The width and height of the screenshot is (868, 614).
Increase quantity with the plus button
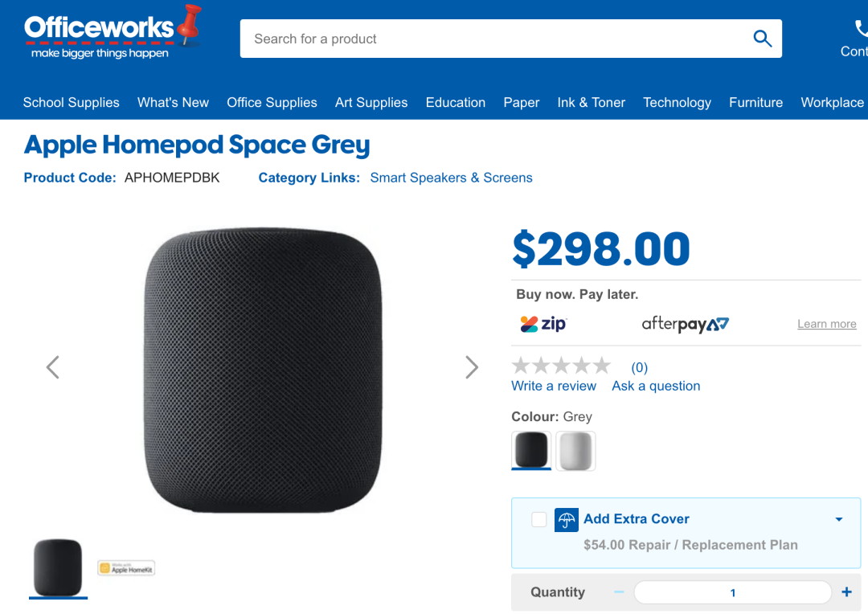click(x=846, y=591)
